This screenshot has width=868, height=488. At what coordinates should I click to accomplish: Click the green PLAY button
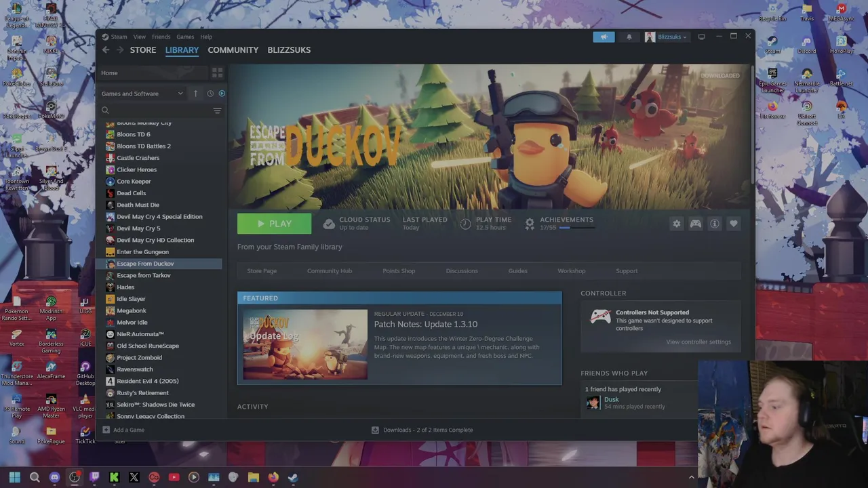(x=274, y=224)
